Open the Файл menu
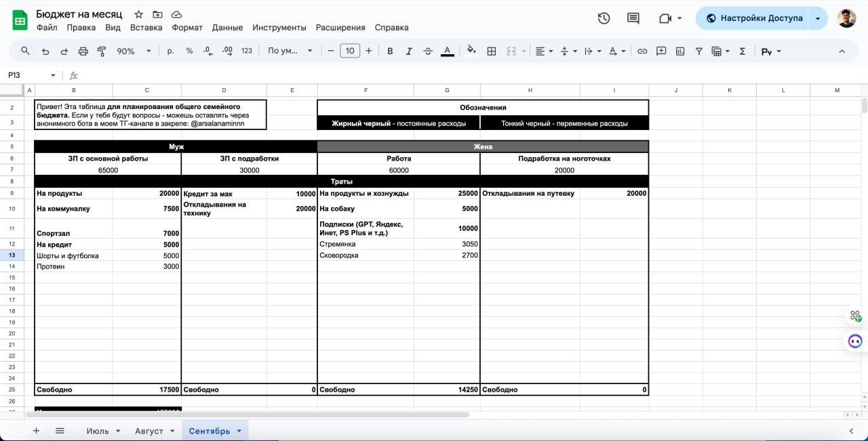This screenshot has height=441, width=868. pyautogui.click(x=47, y=28)
